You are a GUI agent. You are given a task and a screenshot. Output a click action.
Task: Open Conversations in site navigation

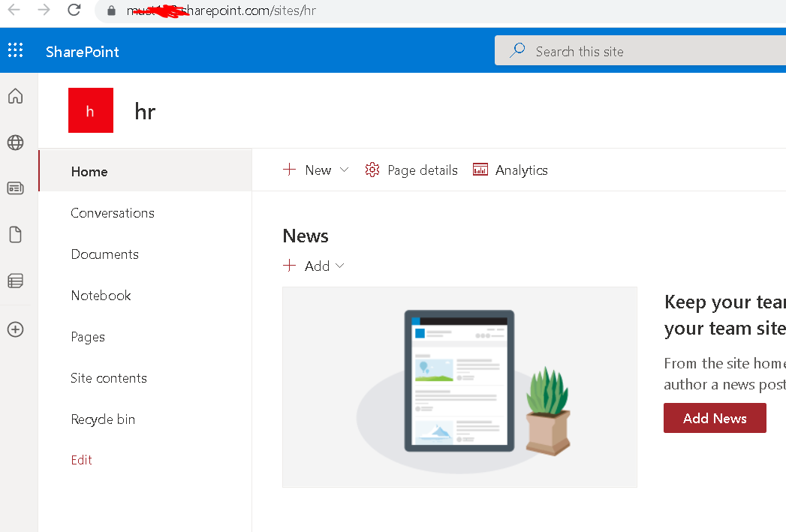coord(113,213)
